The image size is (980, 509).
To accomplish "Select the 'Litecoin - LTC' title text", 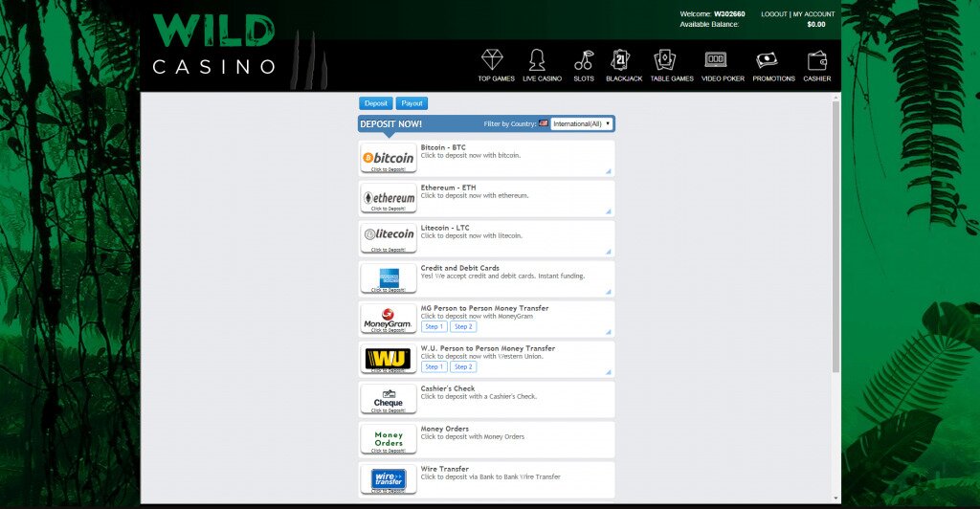I will click(x=445, y=228).
